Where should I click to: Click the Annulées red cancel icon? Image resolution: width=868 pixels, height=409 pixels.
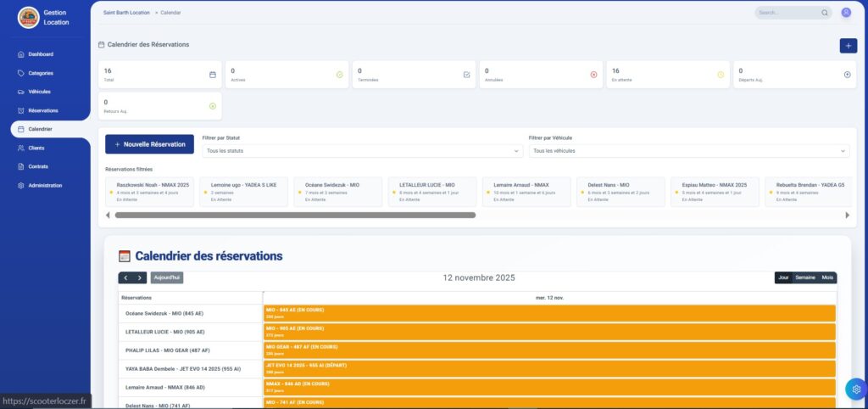(x=593, y=75)
